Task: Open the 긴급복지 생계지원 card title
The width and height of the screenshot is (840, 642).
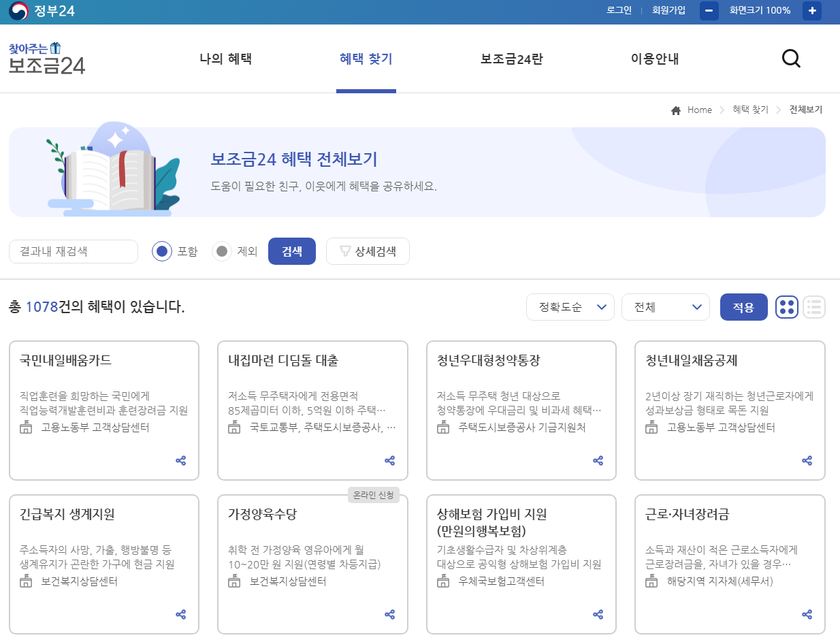Action: pos(67,515)
